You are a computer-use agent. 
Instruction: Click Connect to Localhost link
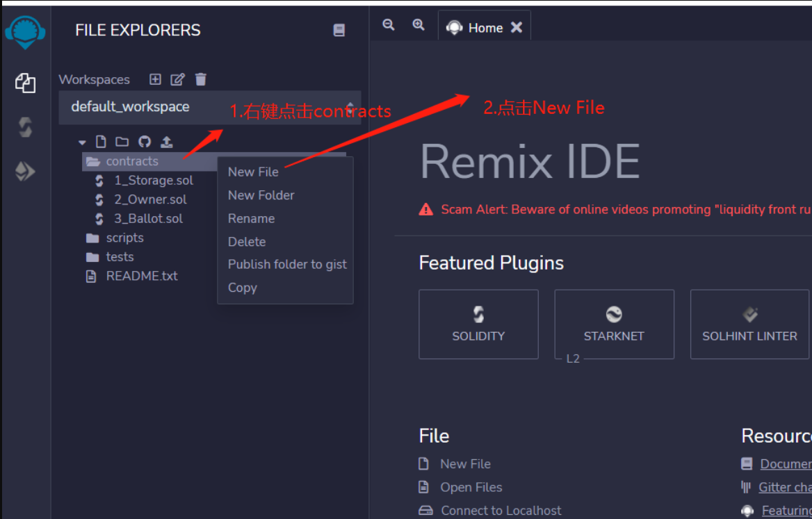pos(501,511)
